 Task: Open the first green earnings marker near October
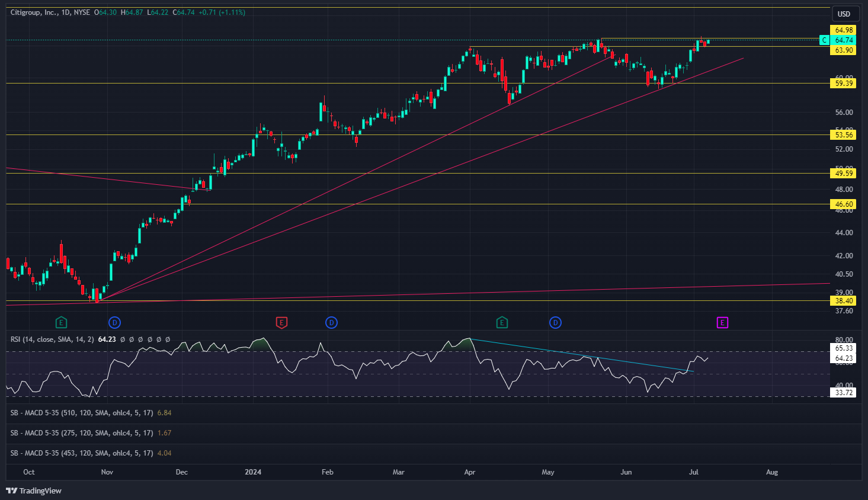click(x=61, y=323)
